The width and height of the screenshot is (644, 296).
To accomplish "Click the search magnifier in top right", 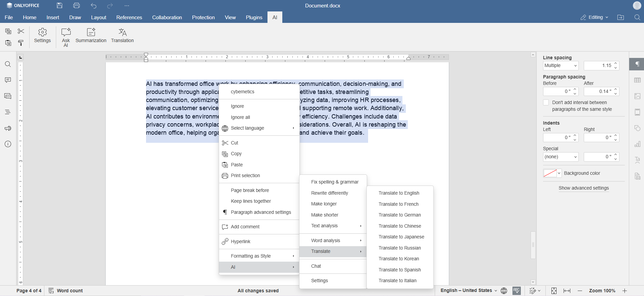I will pyautogui.click(x=637, y=17).
